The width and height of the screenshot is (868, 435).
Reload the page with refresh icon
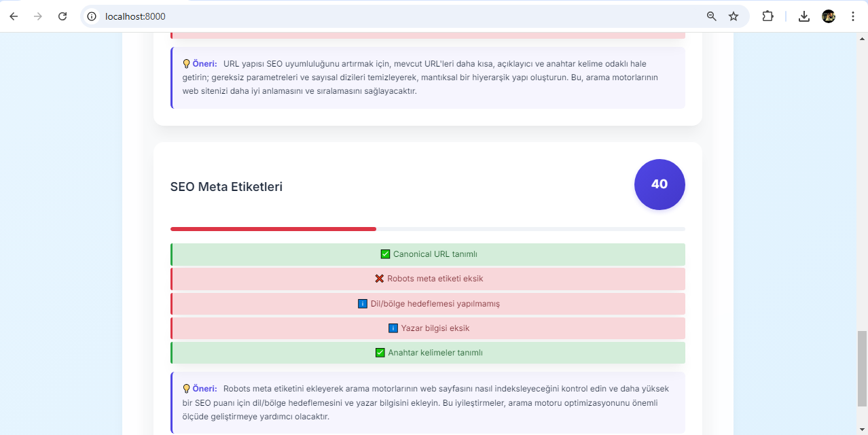pos(62,16)
